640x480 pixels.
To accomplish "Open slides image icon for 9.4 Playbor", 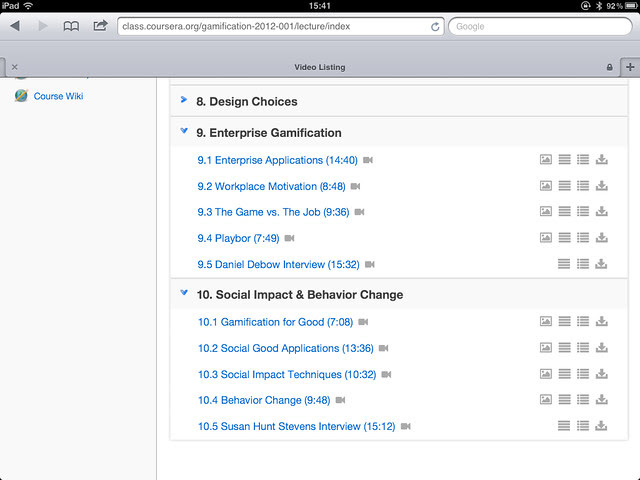I will [x=546, y=238].
